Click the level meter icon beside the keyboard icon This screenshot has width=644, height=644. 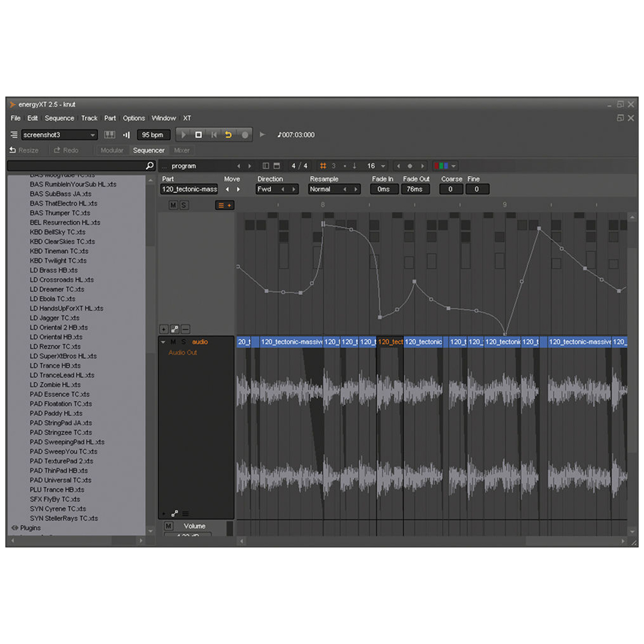tap(126, 135)
